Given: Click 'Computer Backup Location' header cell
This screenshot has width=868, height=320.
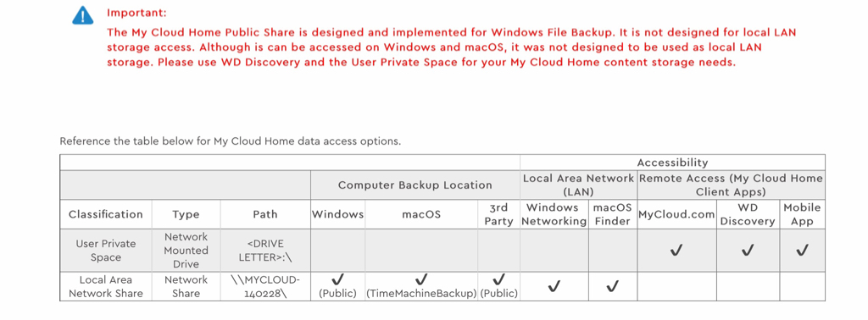Looking at the screenshot, I should coord(415,185).
